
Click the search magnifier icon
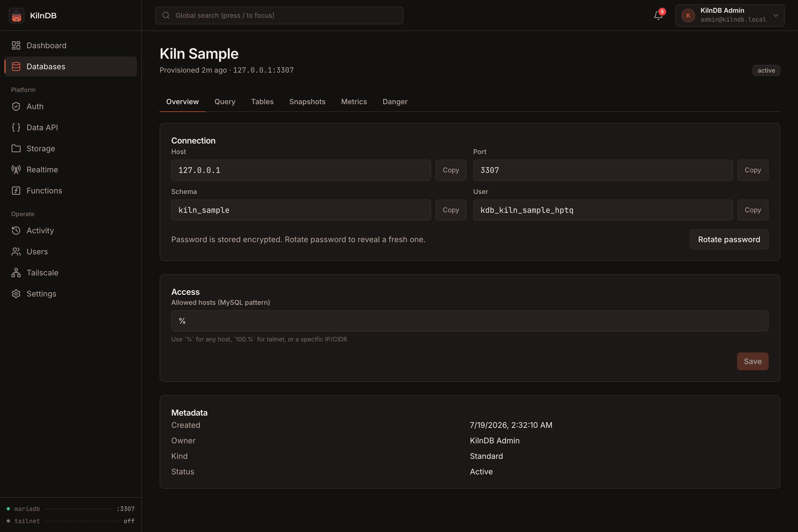click(166, 15)
